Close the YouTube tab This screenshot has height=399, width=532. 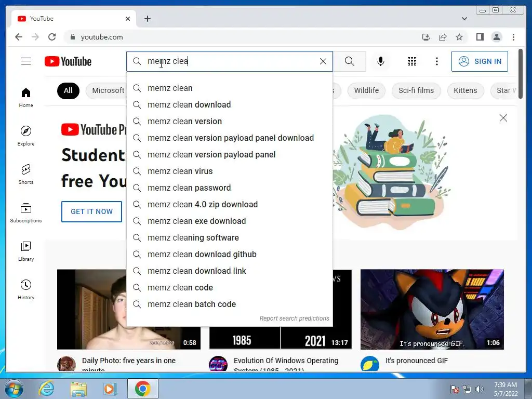[x=128, y=19]
